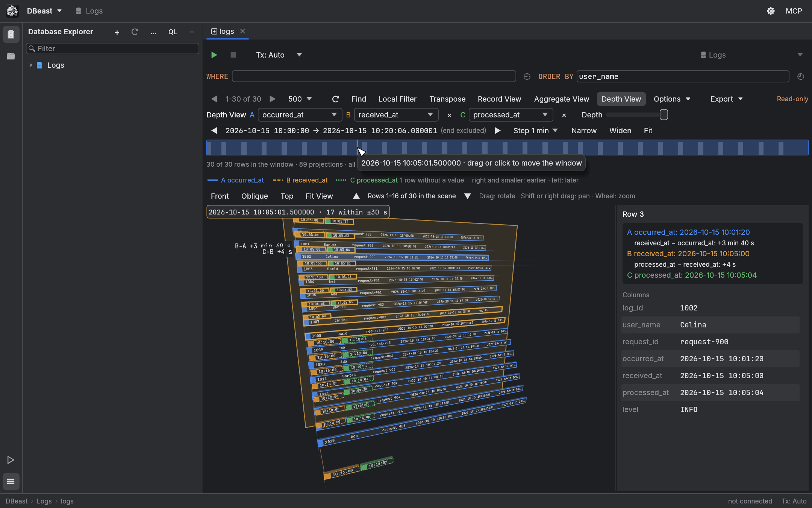
Task: Toggle Aggregate View
Action: [562, 99]
